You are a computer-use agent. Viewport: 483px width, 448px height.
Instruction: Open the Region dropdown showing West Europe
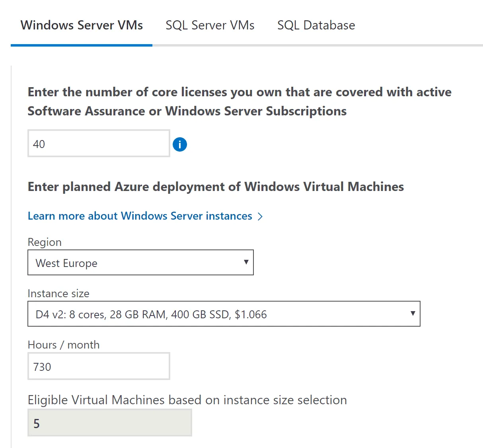(x=140, y=262)
